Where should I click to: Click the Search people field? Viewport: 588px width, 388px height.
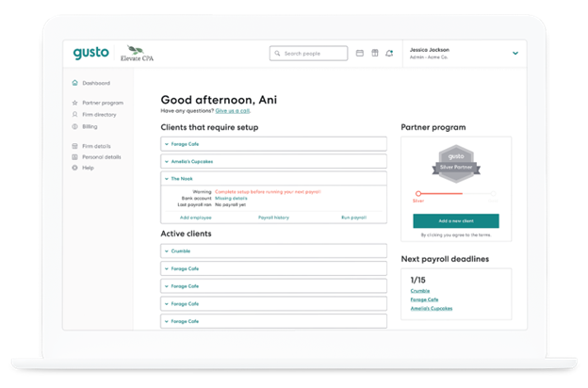[308, 54]
